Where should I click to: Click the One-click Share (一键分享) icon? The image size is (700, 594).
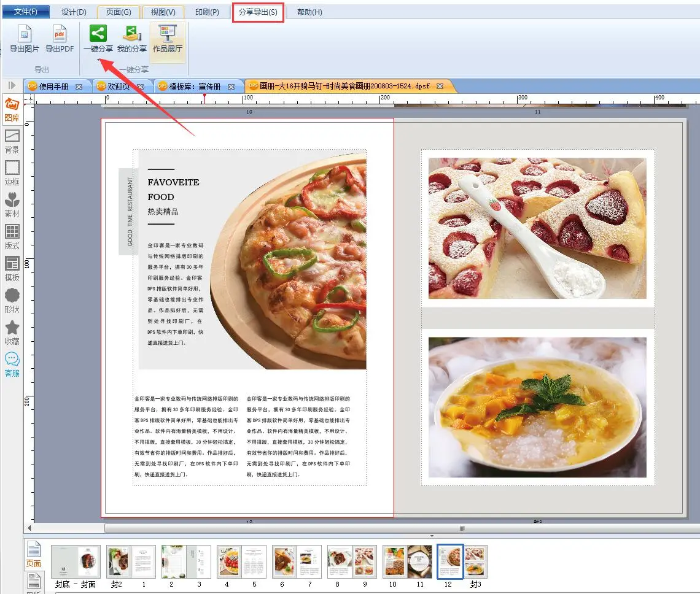point(98,38)
